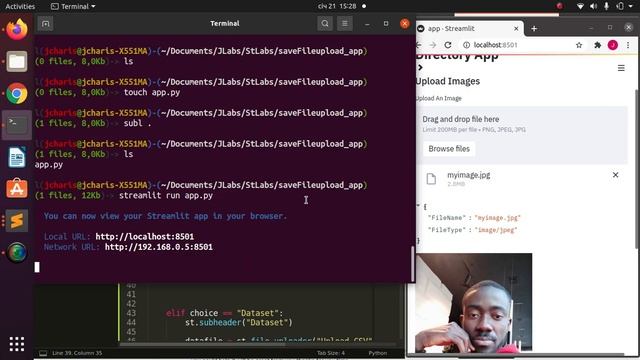The height and width of the screenshot is (360, 640).
Task: Open the Chrome profile avatar
Action: (613, 45)
